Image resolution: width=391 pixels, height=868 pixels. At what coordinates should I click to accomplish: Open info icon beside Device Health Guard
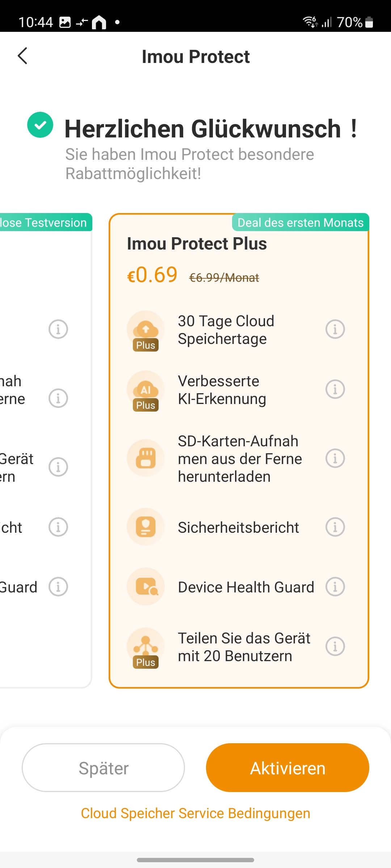(x=335, y=587)
